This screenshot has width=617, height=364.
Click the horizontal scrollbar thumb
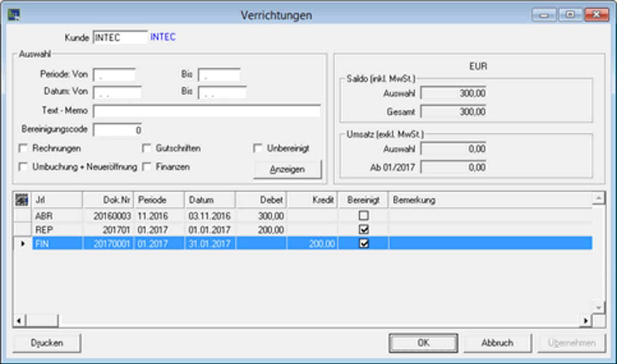(42, 321)
